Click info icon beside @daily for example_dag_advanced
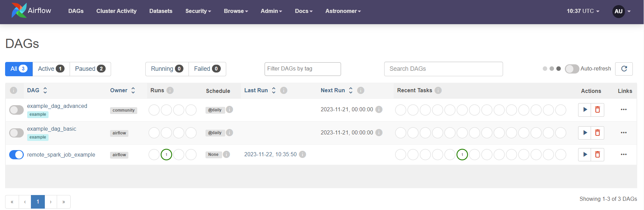The height and width of the screenshot is (210, 644). (230, 109)
